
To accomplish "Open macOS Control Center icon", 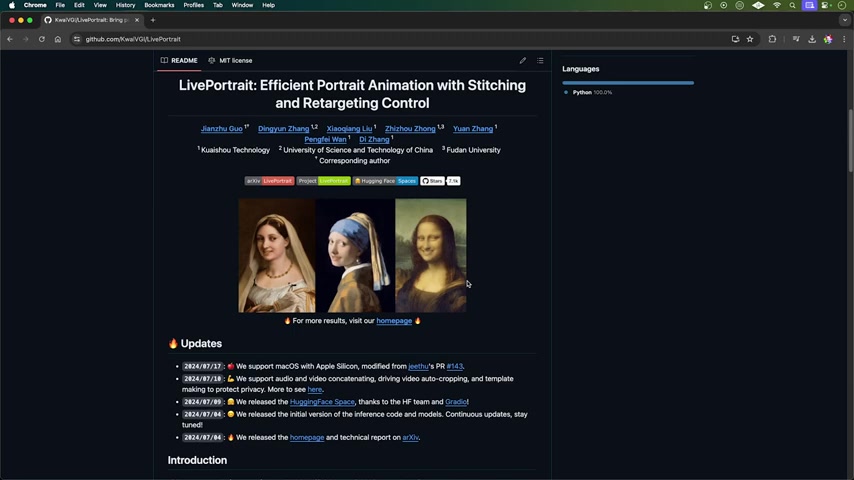I will pyautogui.click(x=827, y=5).
